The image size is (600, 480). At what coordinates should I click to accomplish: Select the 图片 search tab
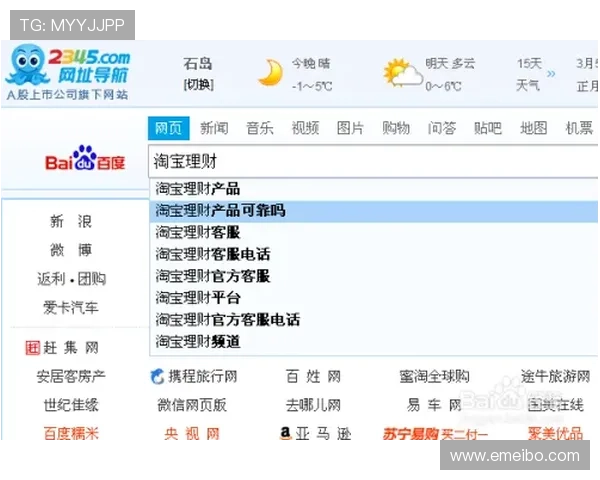[350, 128]
